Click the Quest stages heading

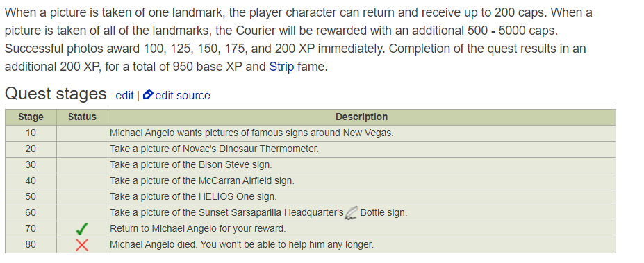pyautogui.click(x=56, y=94)
